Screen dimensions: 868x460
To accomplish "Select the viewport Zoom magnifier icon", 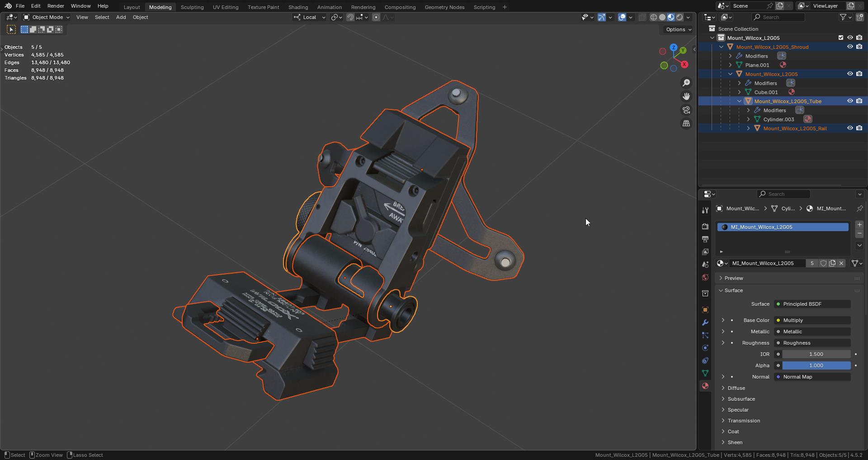I will point(686,83).
